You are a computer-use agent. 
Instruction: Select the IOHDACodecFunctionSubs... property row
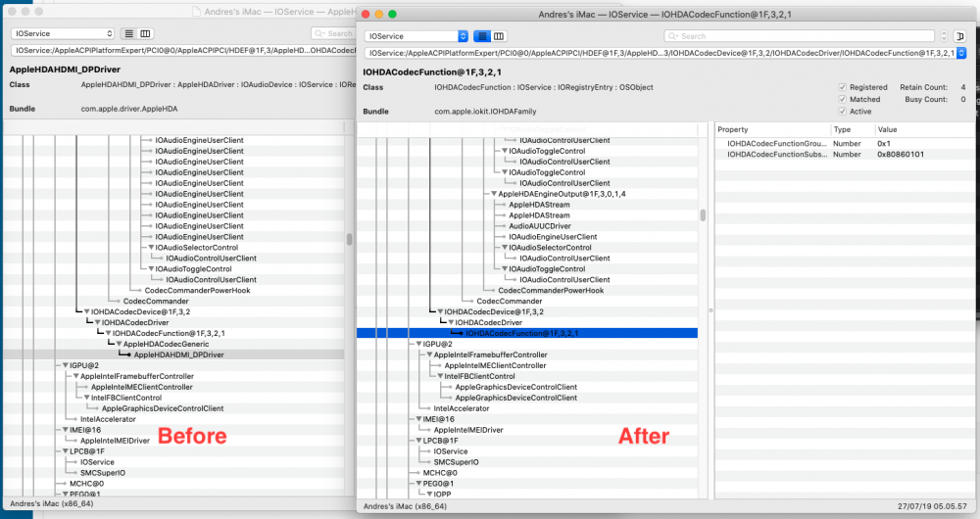click(x=845, y=155)
